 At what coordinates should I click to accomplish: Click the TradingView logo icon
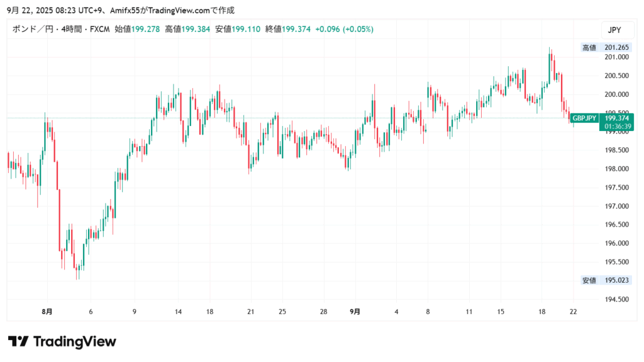[x=19, y=341]
